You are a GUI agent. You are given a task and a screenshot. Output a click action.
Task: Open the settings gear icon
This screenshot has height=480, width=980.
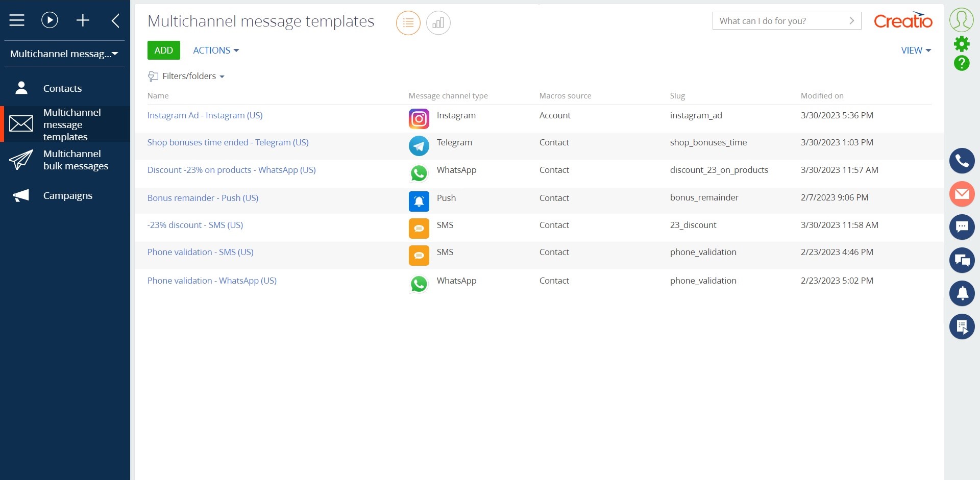pos(962,43)
